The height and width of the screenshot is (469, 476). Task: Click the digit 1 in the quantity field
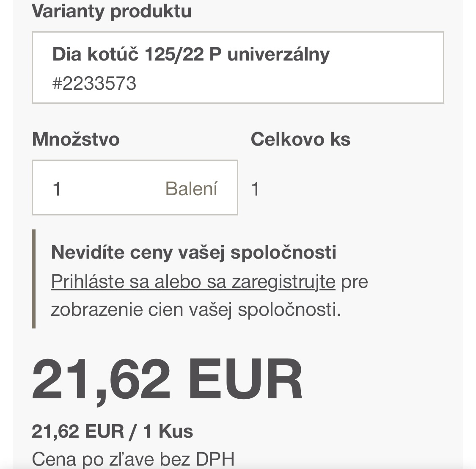tap(57, 189)
